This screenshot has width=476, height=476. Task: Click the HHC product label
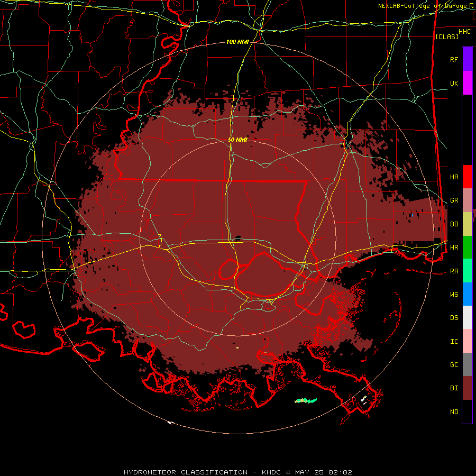coord(464,32)
